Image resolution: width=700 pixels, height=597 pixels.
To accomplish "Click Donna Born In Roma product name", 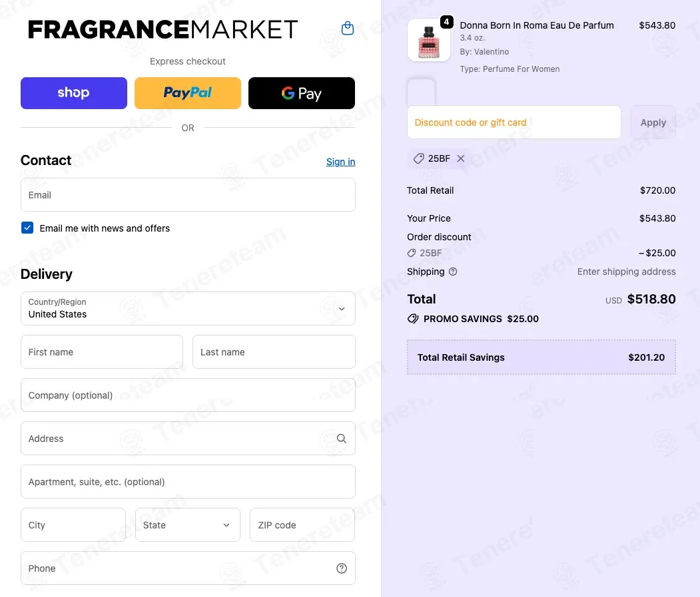I will point(537,25).
